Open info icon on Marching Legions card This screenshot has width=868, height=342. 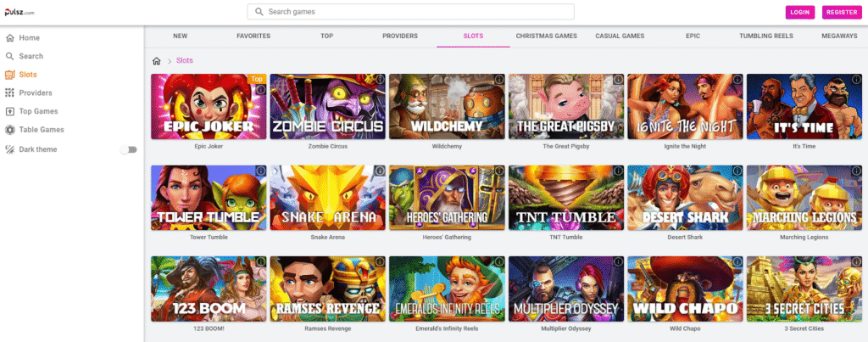point(856,171)
